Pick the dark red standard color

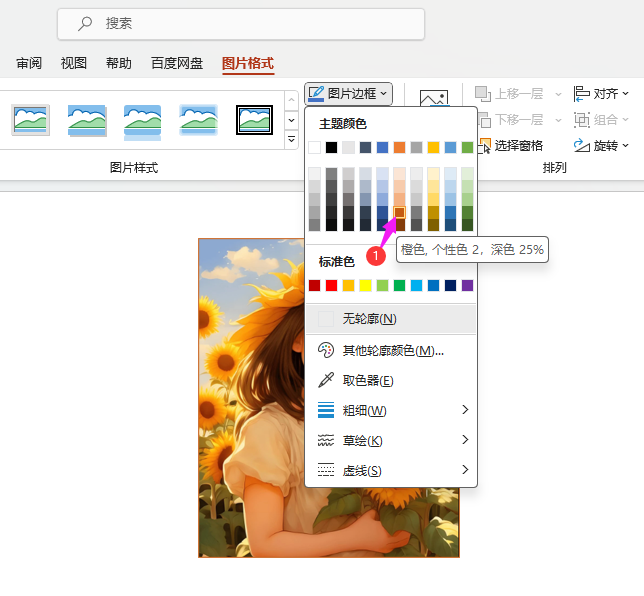click(x=315, y=285)
